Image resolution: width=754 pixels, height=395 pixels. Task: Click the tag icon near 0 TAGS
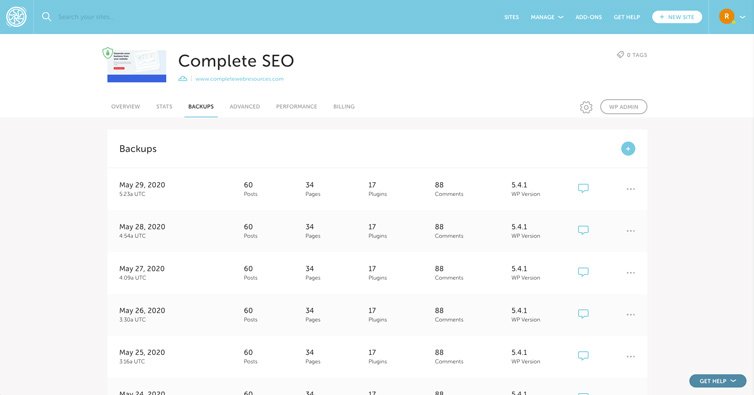tap(620, 55)
